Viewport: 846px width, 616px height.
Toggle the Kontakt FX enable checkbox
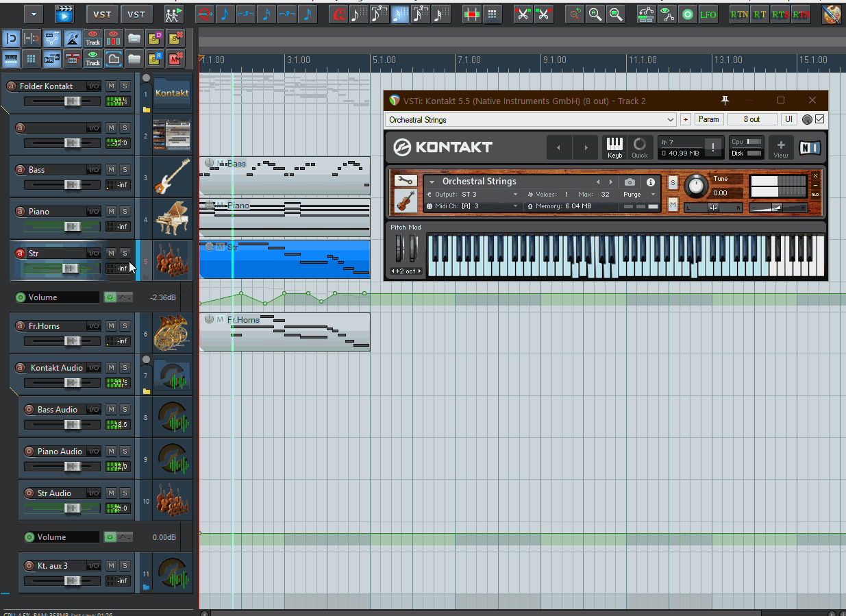pos(819,119)
